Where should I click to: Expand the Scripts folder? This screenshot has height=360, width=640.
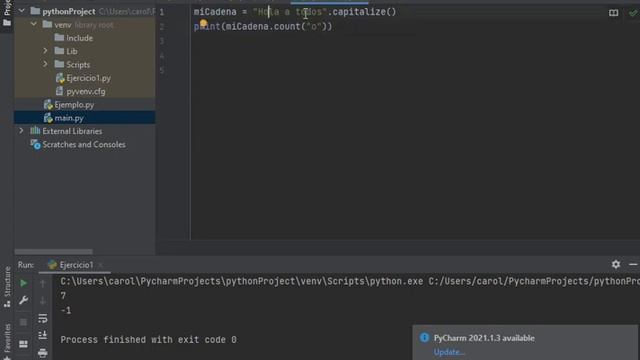click(x=45, y=64)
